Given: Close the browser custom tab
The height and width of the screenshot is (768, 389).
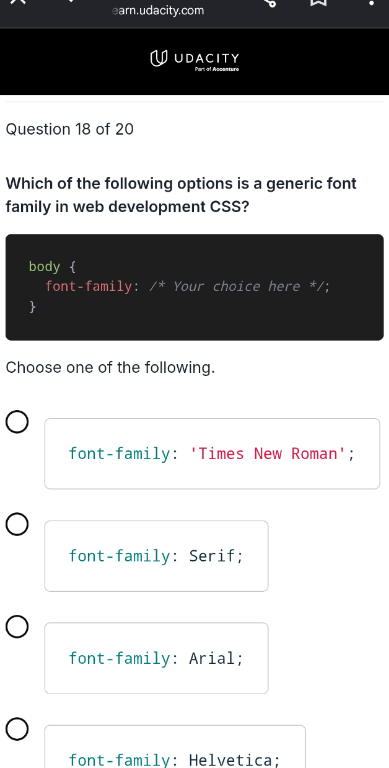Looking at the screenshot, I should pyautogui.click(x=18, y=2).
